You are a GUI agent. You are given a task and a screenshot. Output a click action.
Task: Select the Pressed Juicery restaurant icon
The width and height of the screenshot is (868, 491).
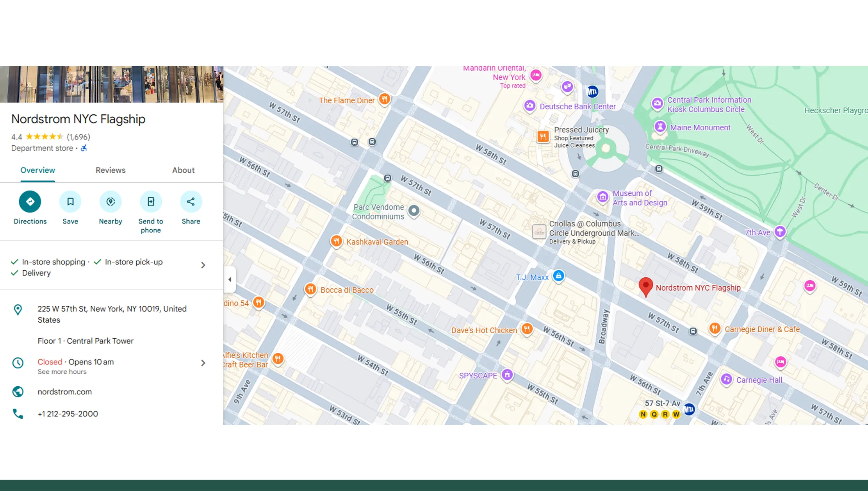pyautogui.click(x=543, y=136)
